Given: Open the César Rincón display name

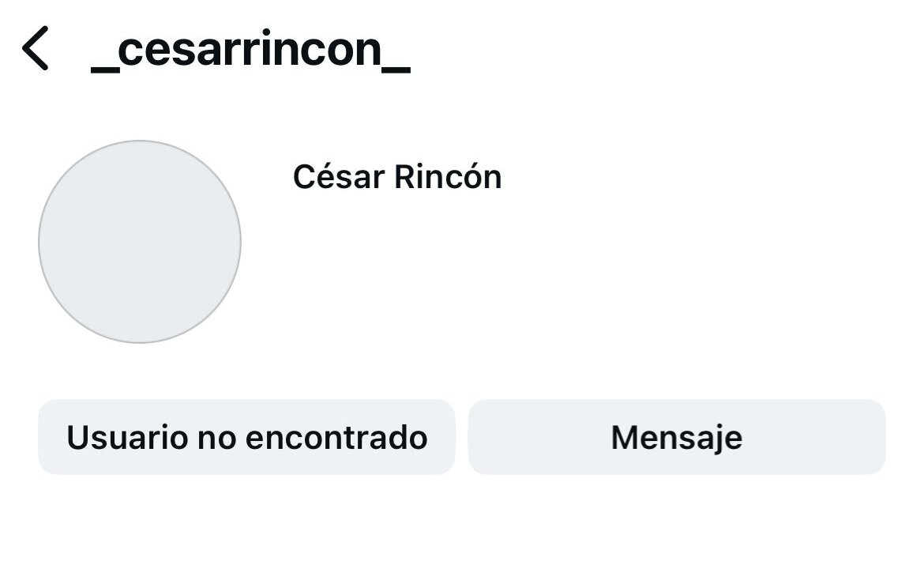Looking at the screenshot, I should click(398, 177).
